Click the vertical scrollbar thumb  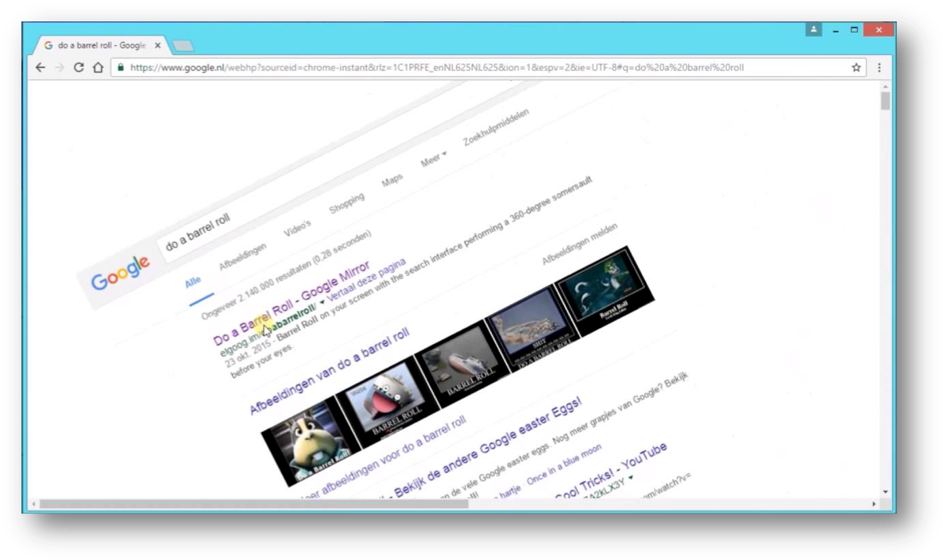click(885, 101)
